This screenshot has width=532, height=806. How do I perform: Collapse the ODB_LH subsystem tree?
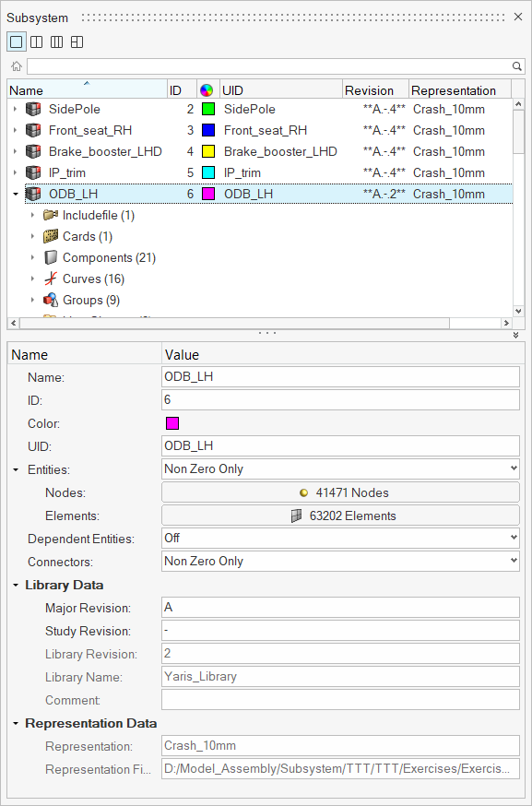15,194
